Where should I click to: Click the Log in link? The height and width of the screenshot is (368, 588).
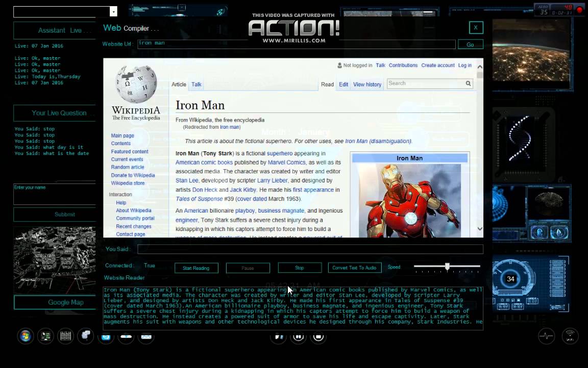click(x=464, y=65)
